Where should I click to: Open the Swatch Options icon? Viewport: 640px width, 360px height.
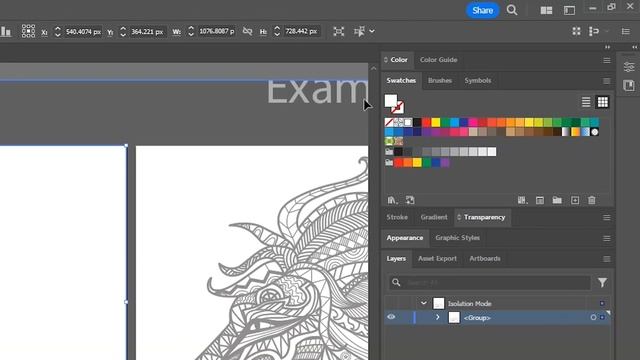coord(540,200)
